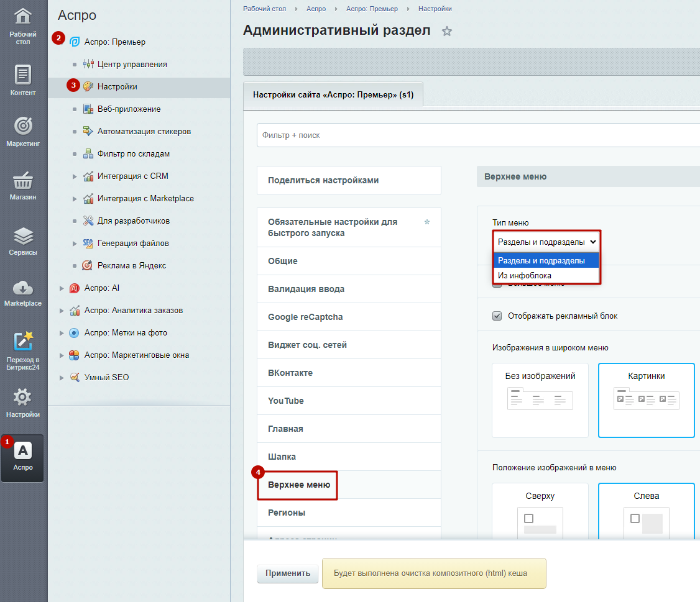This screenshot has width=700, height=602.
Task: Click the Аспро: Премьер logo icon
Action: [75, 42]
